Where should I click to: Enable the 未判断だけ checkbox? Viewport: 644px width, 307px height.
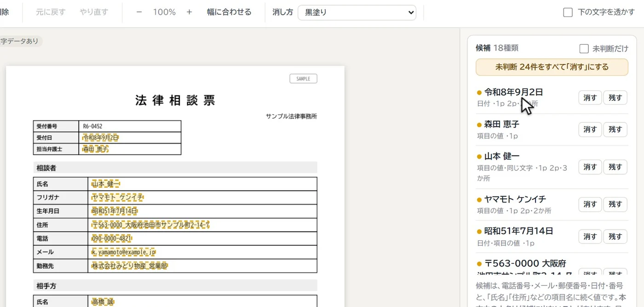pyautogui.click(x=584, y=48)
